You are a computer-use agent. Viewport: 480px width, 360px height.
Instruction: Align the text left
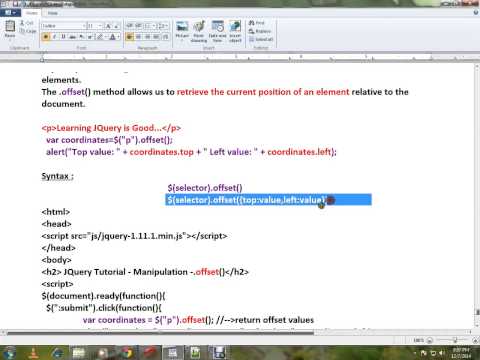coord(129,37)
